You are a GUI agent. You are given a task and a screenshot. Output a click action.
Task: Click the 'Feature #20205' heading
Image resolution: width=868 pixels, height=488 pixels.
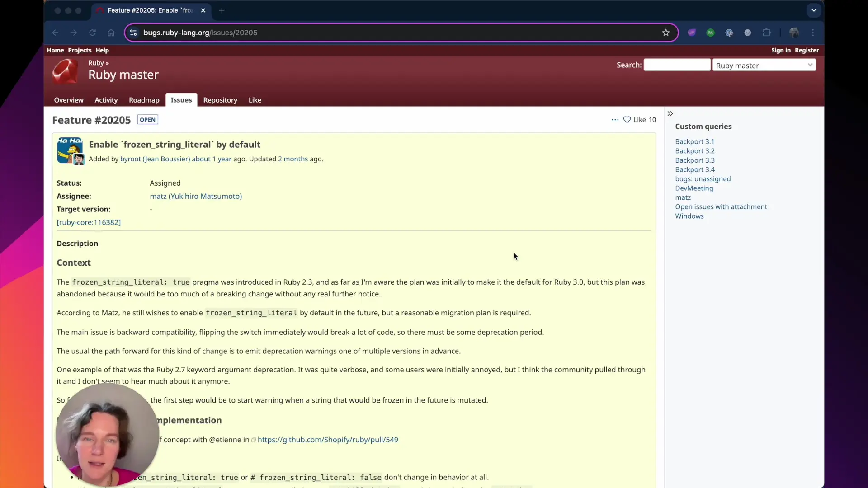(91, 120)
